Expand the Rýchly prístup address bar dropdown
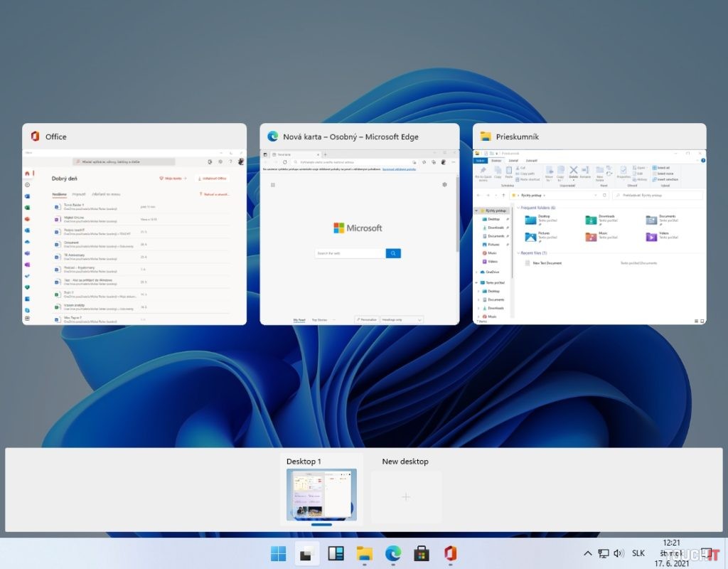Image resolution: width=728 pixels, height=569 pixels. [596, 193]
